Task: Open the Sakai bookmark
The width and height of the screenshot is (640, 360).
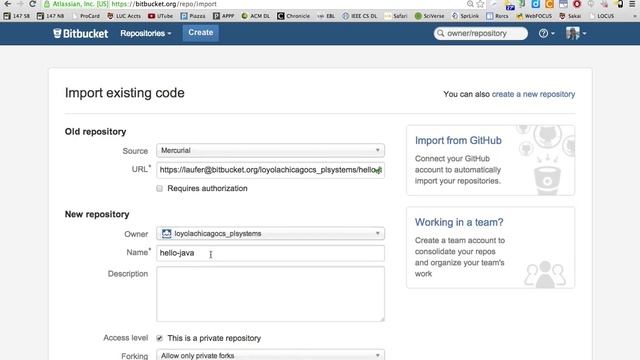Action: point(570,16)
